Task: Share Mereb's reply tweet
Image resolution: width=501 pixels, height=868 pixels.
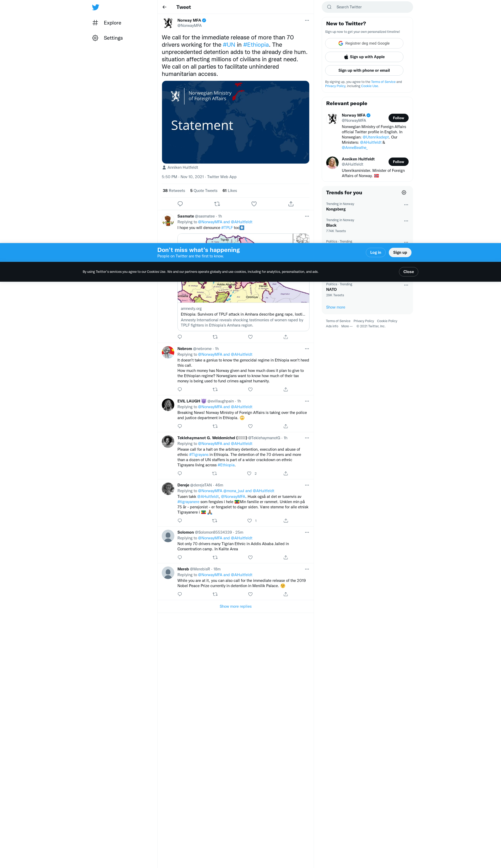Action: tap(286, 594)
